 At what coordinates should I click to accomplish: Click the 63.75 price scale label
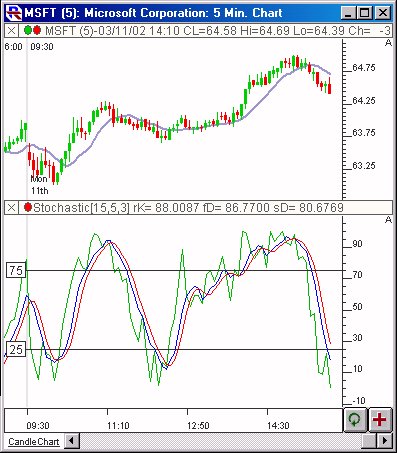click(364, 133)
